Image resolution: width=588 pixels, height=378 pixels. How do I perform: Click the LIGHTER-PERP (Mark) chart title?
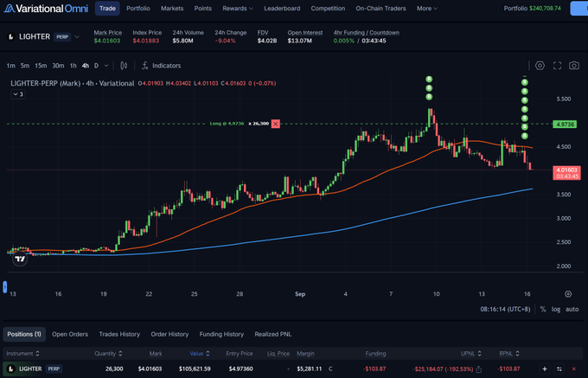(x=72, y=83)
